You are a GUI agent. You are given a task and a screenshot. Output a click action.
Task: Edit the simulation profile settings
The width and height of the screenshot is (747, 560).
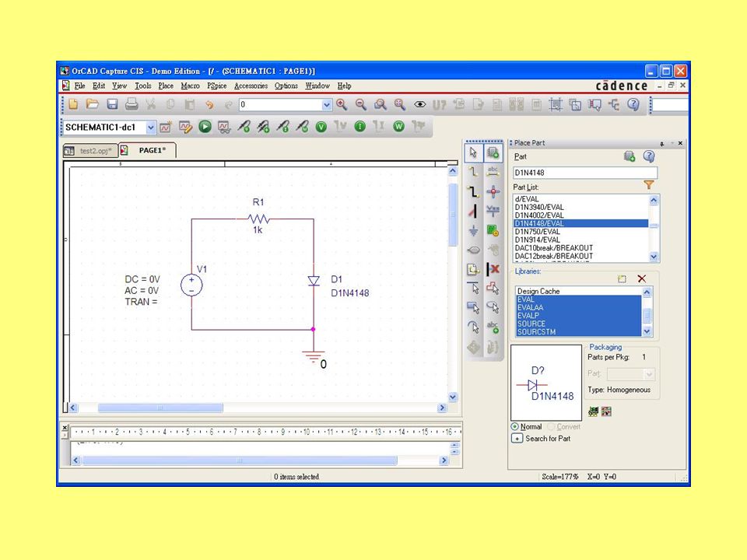coord(185,127)
